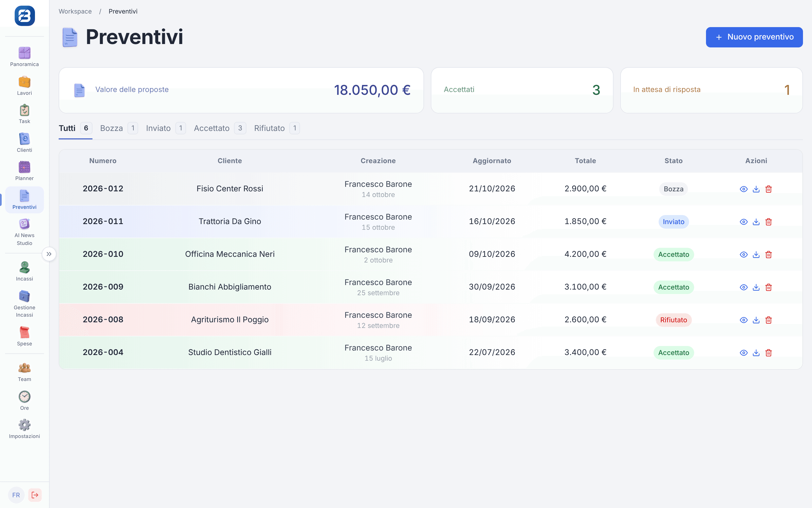Click the logout icon at bottom
The image size is (812, 508).
tap(35, 495)
